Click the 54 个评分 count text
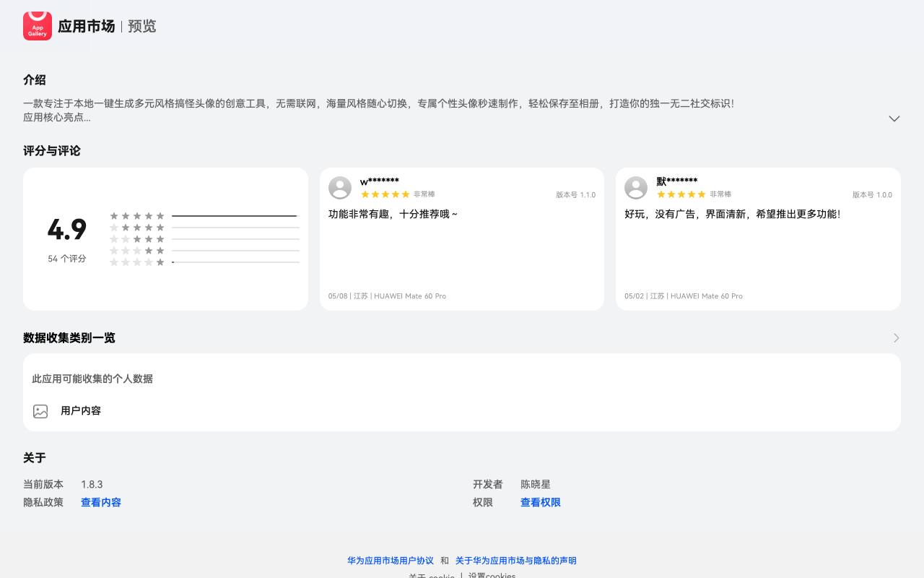Viewport: 924px width, 578px height. click(x=67, y=259)
